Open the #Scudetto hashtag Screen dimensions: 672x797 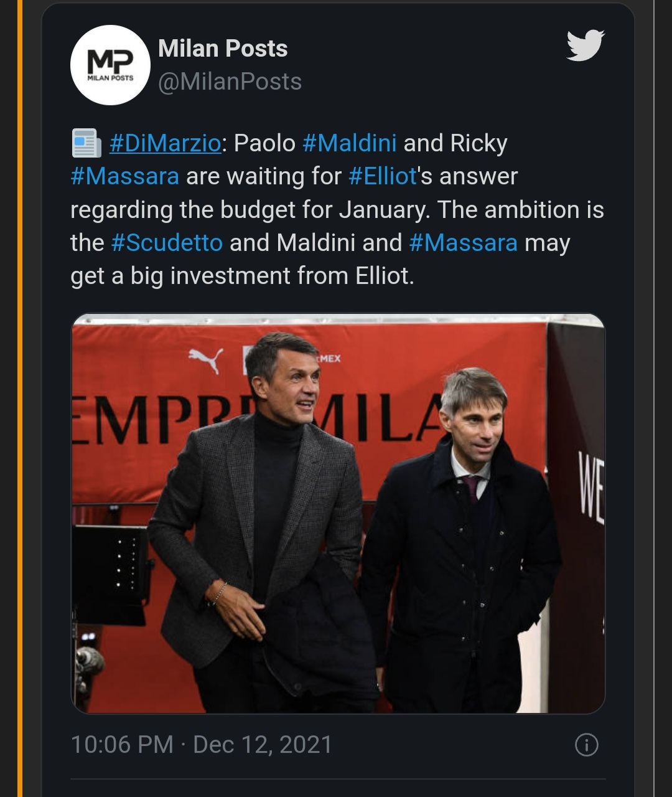[167, 243]
